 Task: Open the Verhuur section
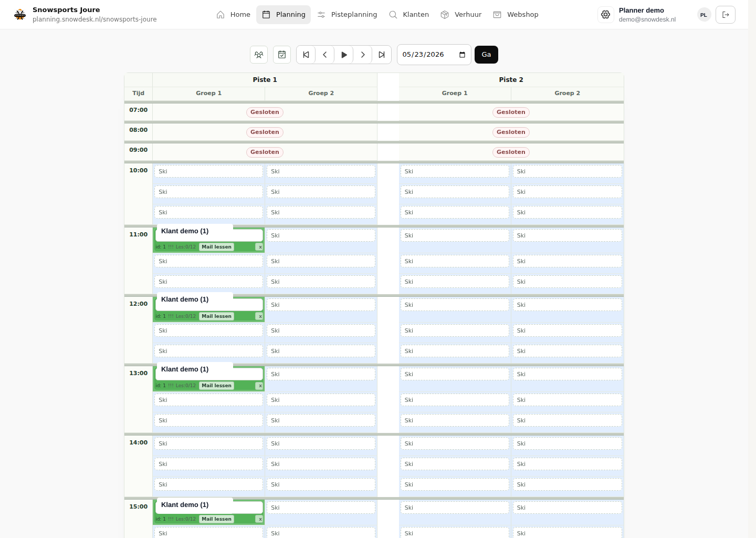click(x=461, y=15)
